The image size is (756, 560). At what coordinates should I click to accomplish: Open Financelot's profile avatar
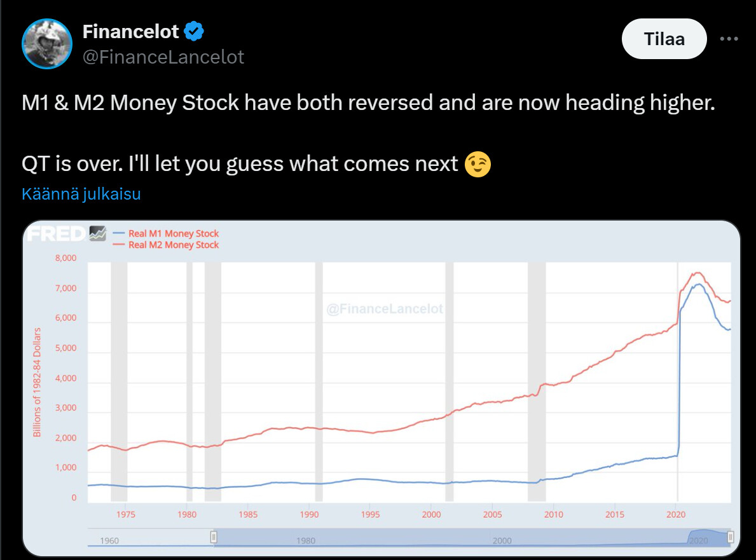(x=47, y=44)
